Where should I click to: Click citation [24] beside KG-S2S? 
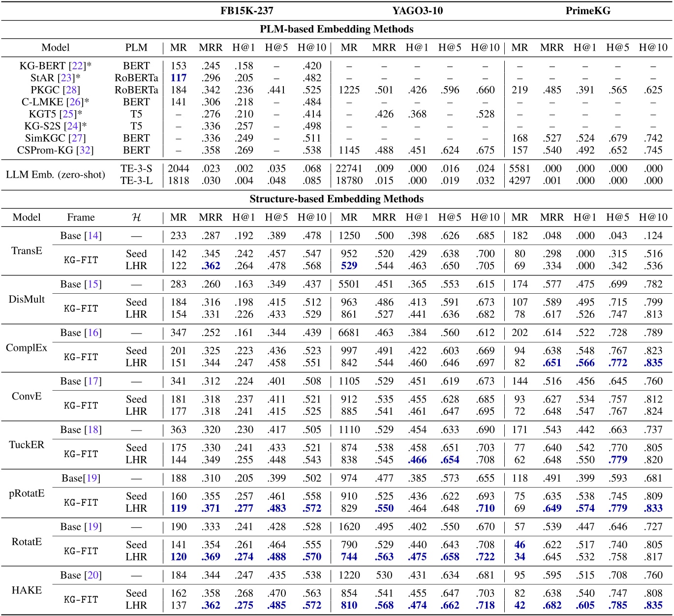click(x=72, y=125)
